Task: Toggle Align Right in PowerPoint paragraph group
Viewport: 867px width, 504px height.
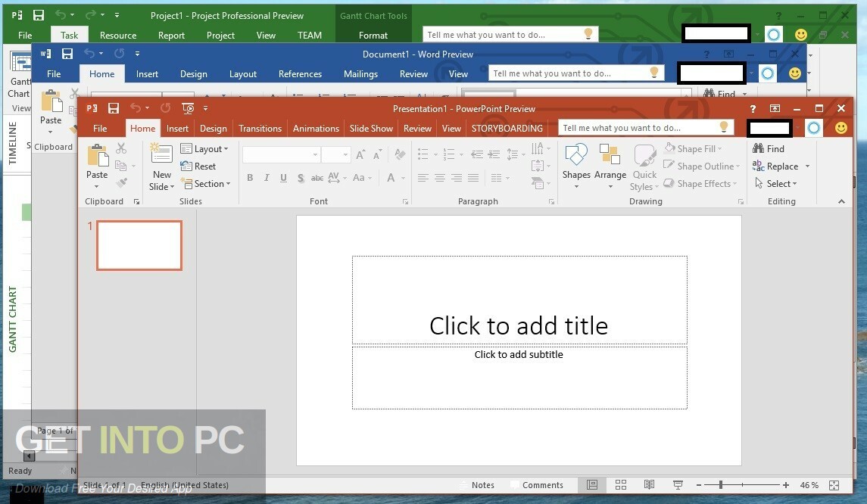Action: (x=457, y=177)
